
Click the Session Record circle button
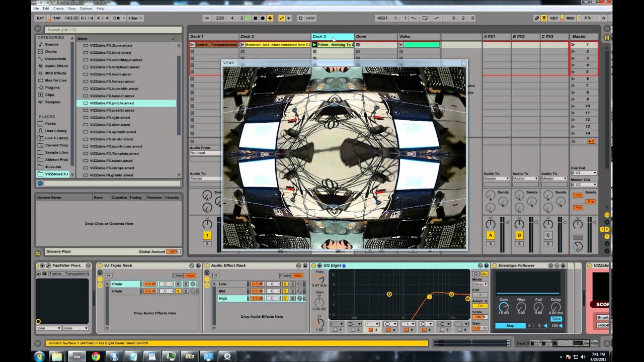[300, 18]
